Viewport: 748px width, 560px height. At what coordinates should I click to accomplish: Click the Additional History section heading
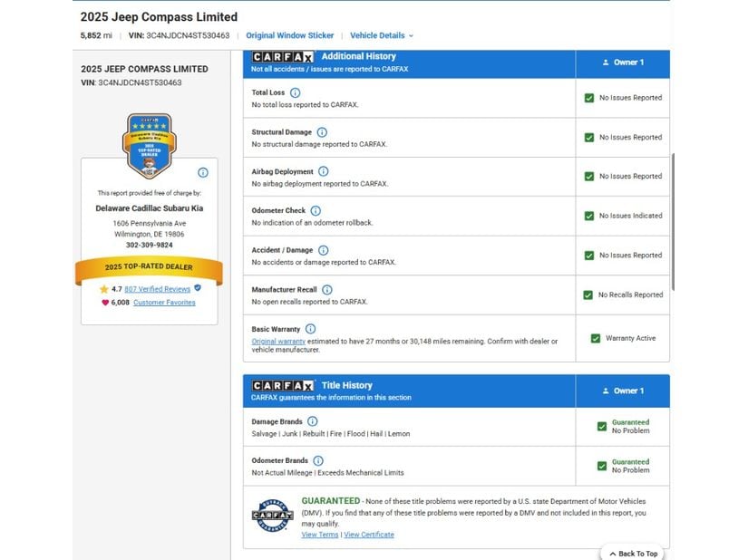pyautogui.click(x=359, y=56)
